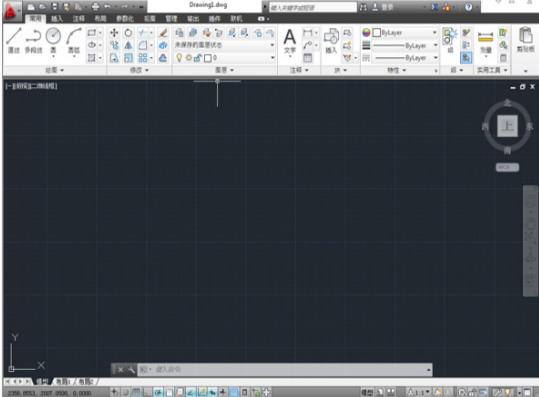Image resolution: width=539 pixels, height=397 pixels.
Task: Open the Parametric (参数化) ribbon tab
Action: pos(125,19)
